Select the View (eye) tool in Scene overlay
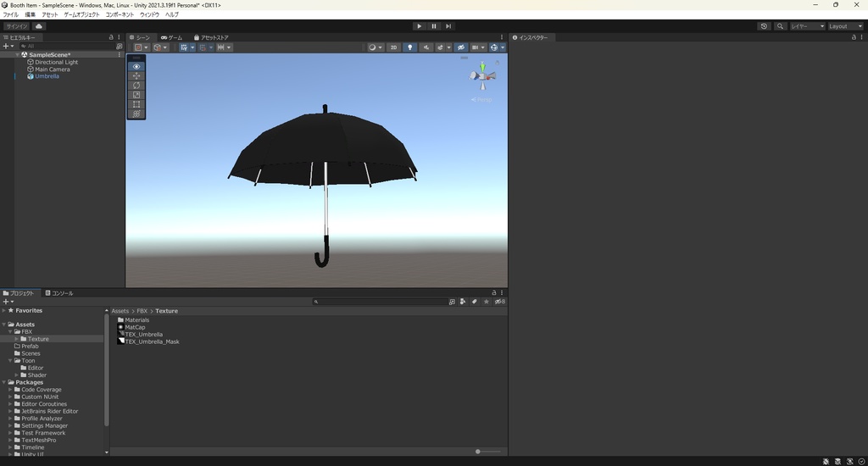868x466 pixels. pyautogui.click(x=136, y=66)
